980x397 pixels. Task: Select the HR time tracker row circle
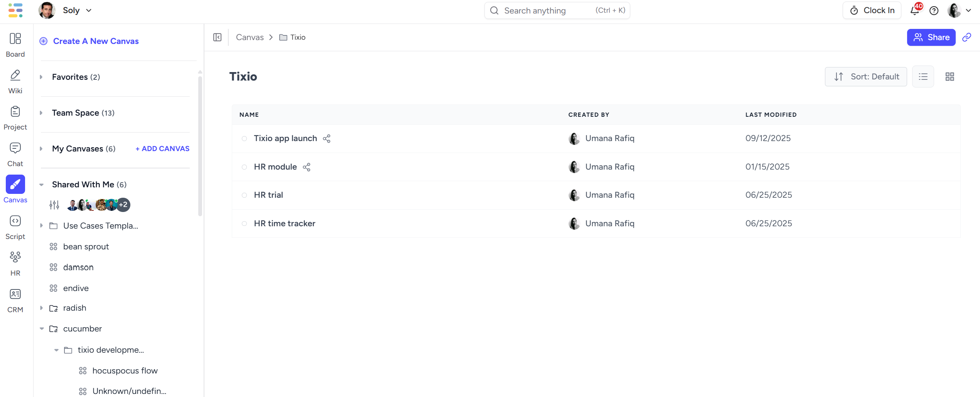click(245, 224)
